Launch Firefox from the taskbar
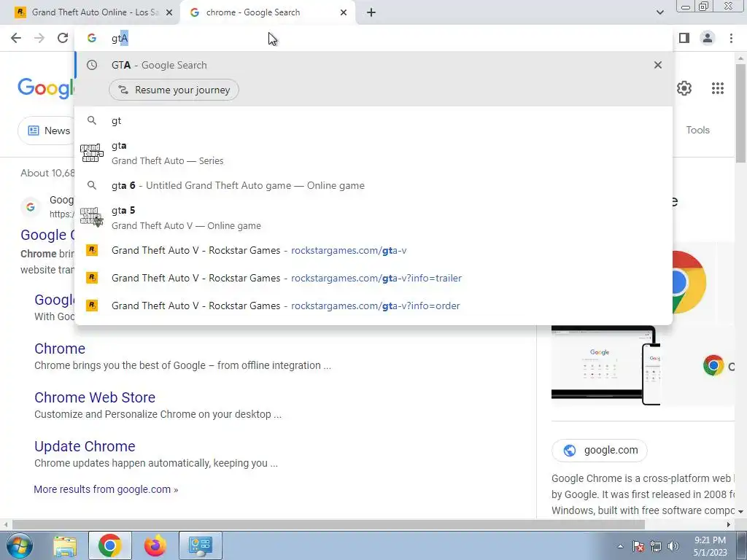The image size is (747, 560). coord(155,545)
